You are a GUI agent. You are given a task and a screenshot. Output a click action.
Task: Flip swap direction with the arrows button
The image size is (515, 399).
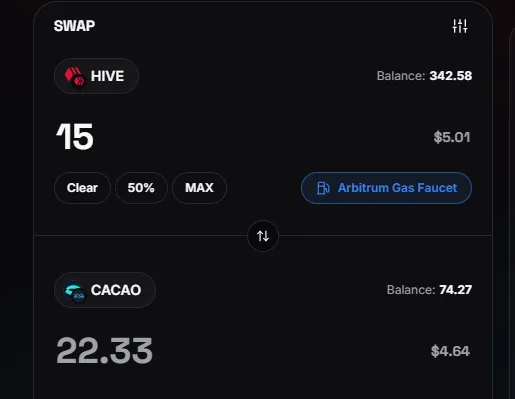pyautogui.click(x=263, y=236)
